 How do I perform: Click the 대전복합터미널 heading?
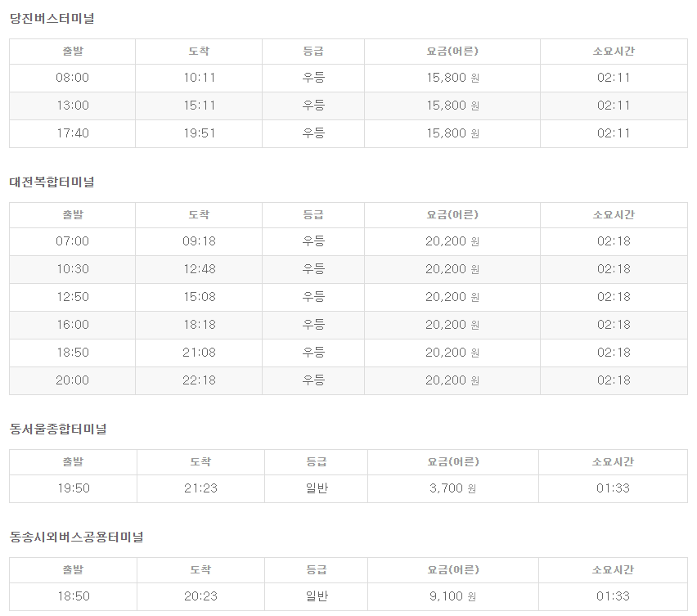(x=52, y=182)
